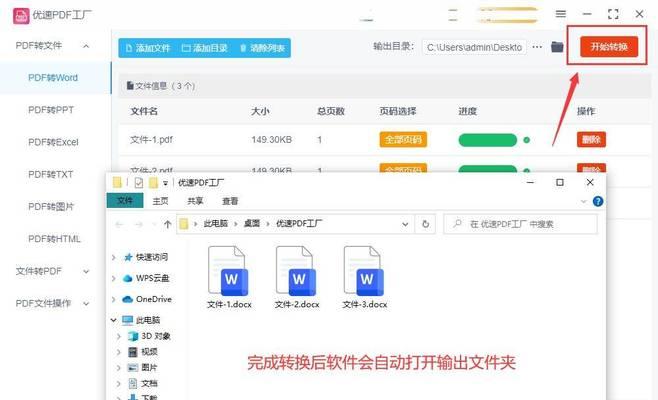Viewport: 658px width, 400px height.
Task: Select PDF转Word in the sidebar
Action: pos(53,78)
